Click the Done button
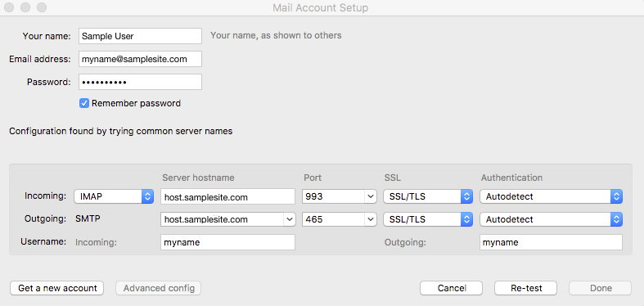The image size is (644, 306). 600,288
